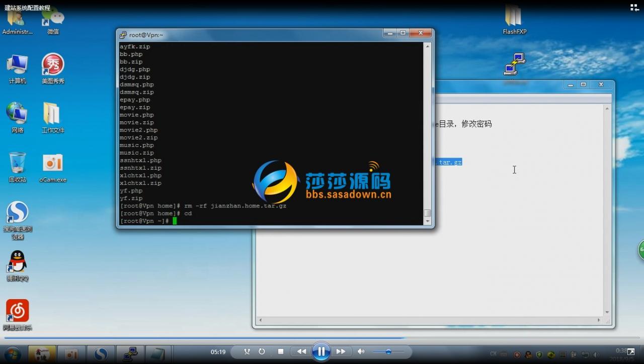
Task: Open 网络 Network desktop icon
Action: pos(17,118)
